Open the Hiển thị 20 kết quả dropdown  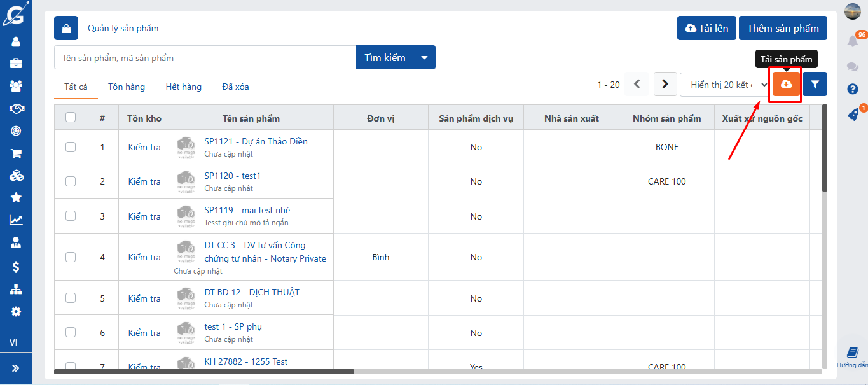point(724,85)
